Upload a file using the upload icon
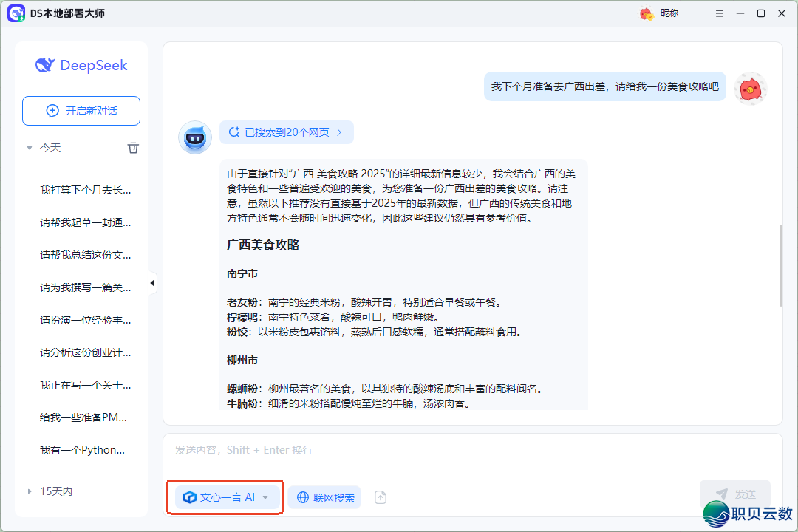The width and height of the screenshot is (798, 532). 381,497
